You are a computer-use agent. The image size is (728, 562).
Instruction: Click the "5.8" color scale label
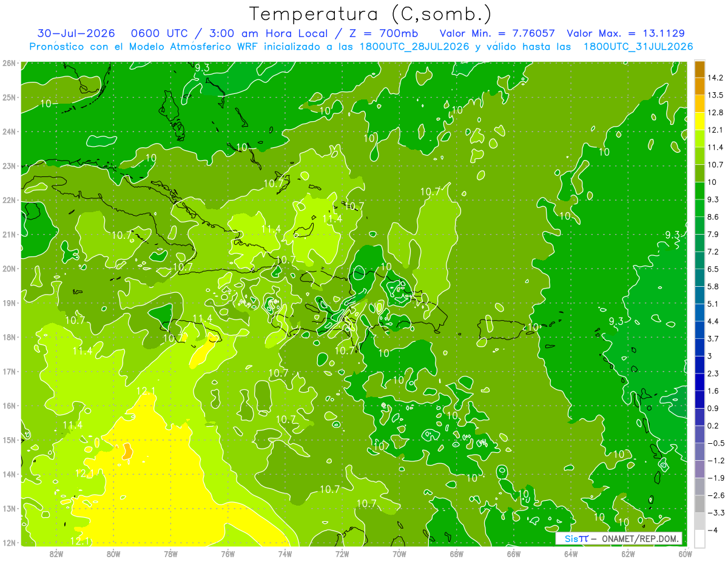coord(713,287)
